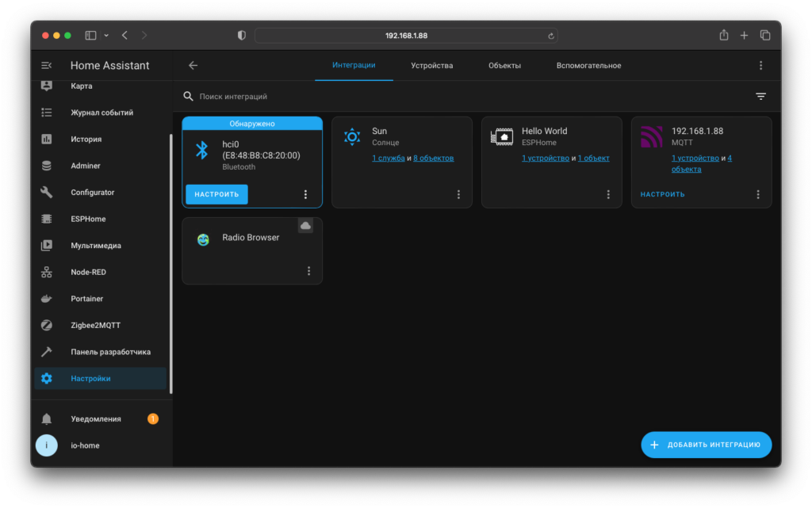The image size is (812, 508).
Task: Click the notification count badge
Action: point(153,419)
